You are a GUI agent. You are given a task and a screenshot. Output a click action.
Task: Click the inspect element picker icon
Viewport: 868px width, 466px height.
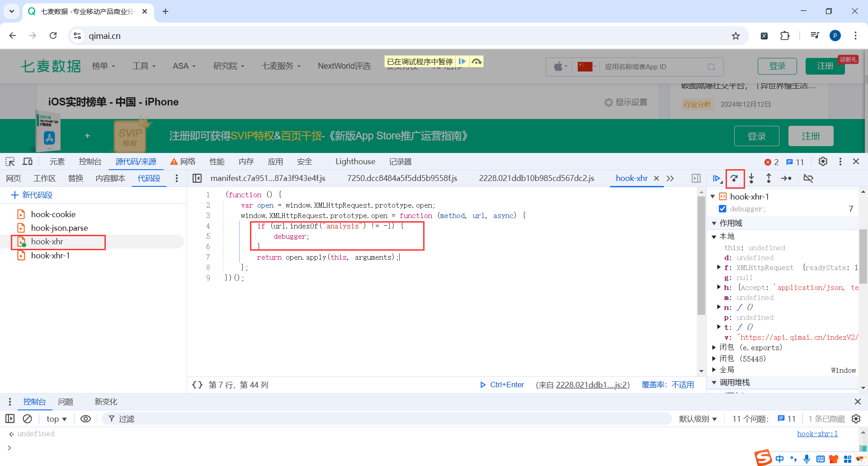click(10, 162)
